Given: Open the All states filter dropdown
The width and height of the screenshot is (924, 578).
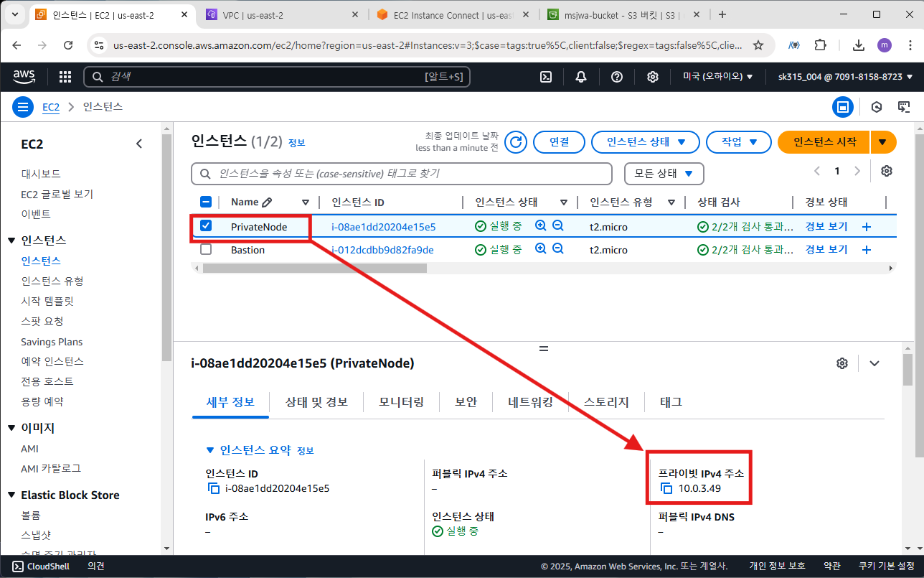Looking at the screenshot, I should point(664,174).
